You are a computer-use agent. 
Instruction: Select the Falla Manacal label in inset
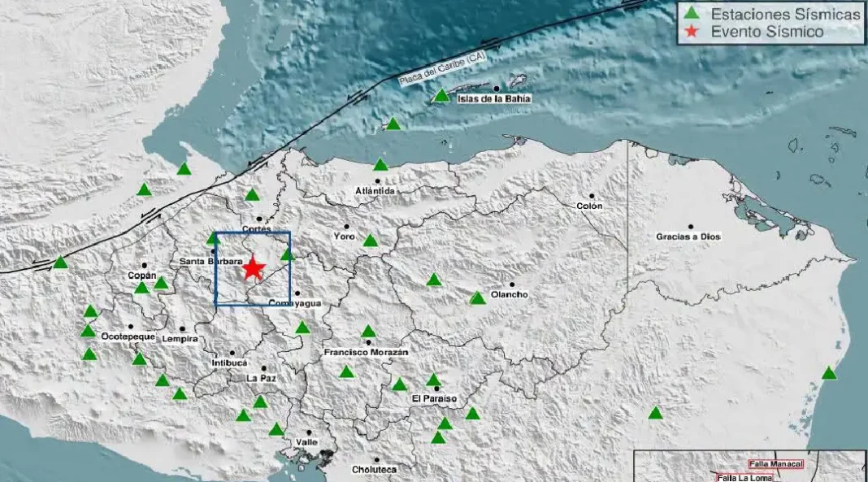tap(775, 464)
